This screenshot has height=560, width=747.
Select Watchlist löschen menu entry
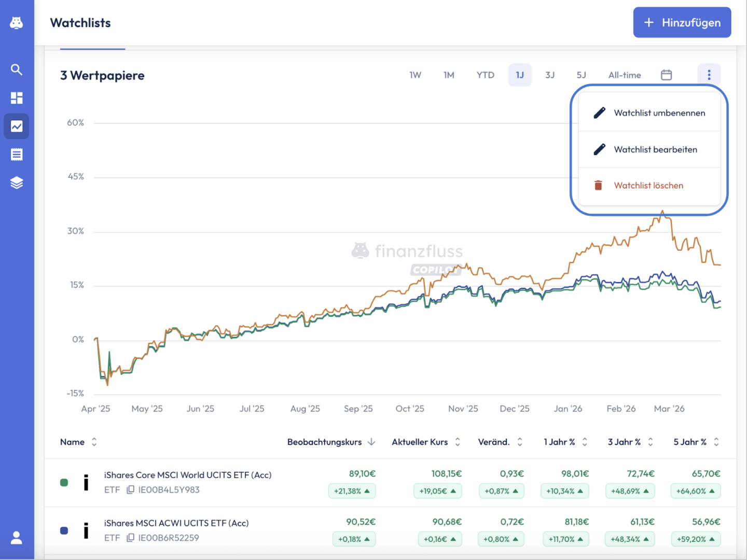tap(648, 186)
